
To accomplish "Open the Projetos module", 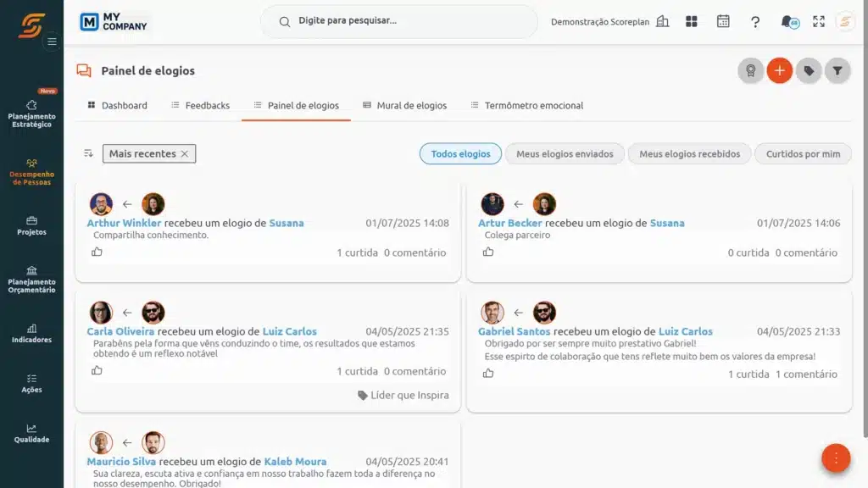I will 33,226.
